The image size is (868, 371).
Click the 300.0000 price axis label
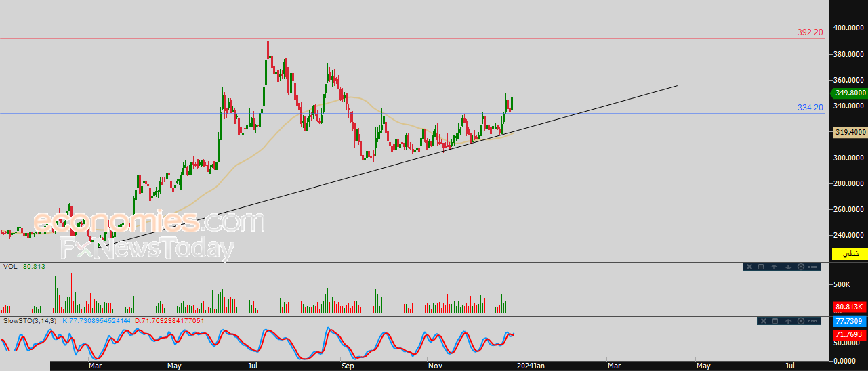coord(849,158)
